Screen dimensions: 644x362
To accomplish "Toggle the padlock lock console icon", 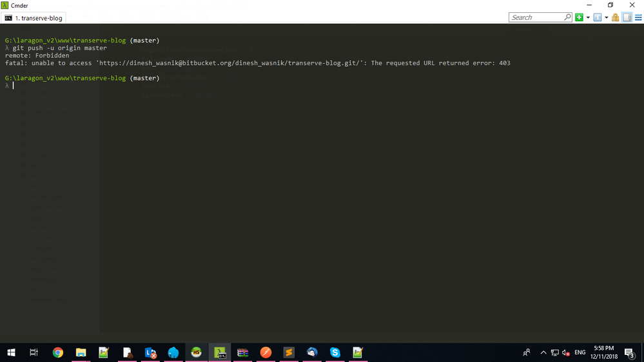I will point(616,17).
